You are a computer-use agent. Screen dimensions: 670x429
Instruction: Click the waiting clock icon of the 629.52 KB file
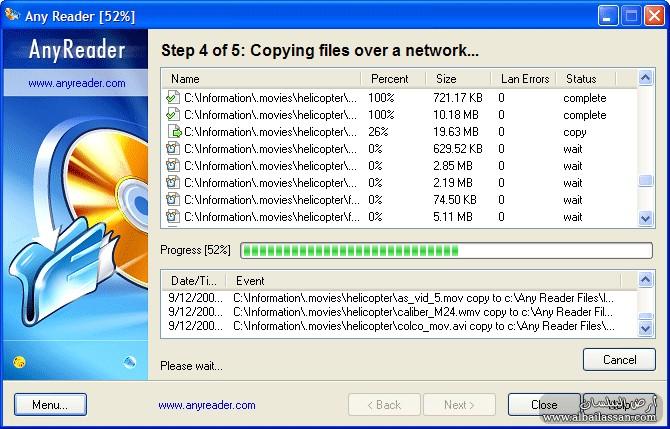[x=173, y=149]
